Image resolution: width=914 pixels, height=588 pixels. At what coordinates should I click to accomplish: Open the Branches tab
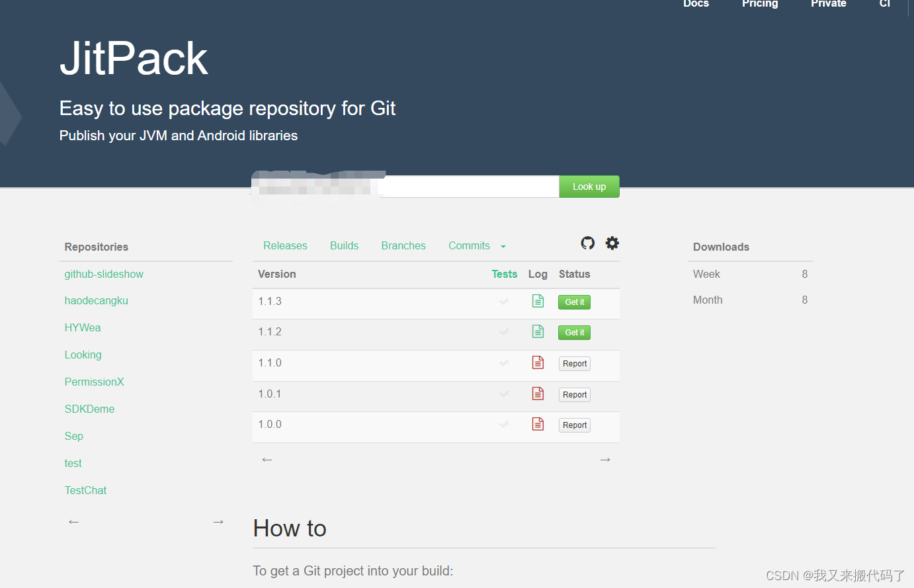[403, 245]
